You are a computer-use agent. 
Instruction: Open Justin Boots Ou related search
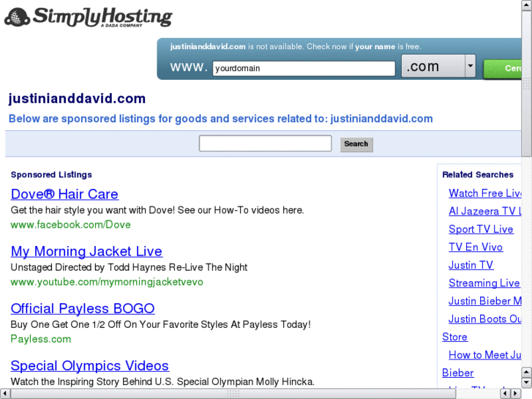coord(485,319)
